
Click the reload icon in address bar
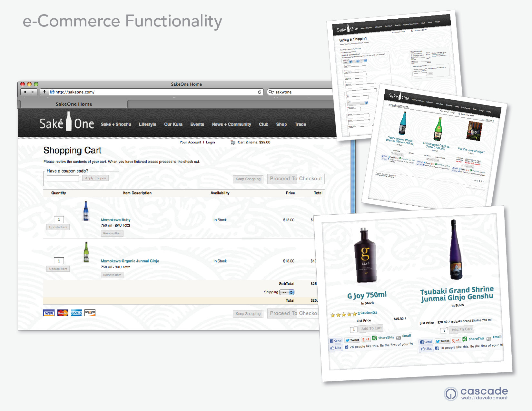click(260, 92)
